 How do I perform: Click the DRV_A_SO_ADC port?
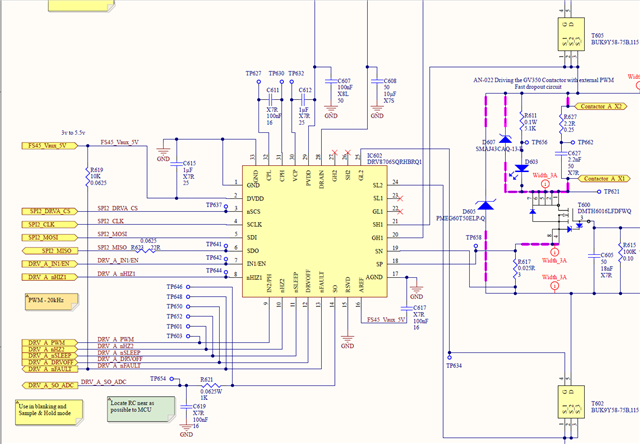click(49, 385)
